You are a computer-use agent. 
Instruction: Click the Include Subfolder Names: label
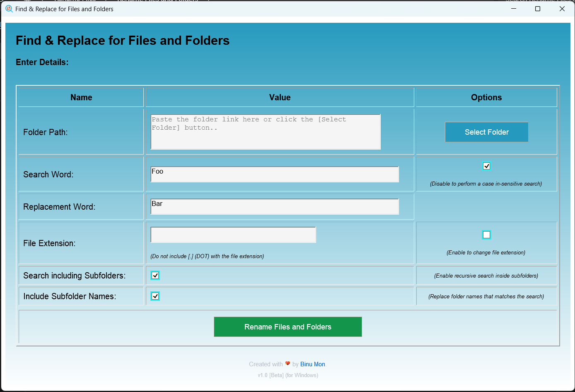click(70, 296)
